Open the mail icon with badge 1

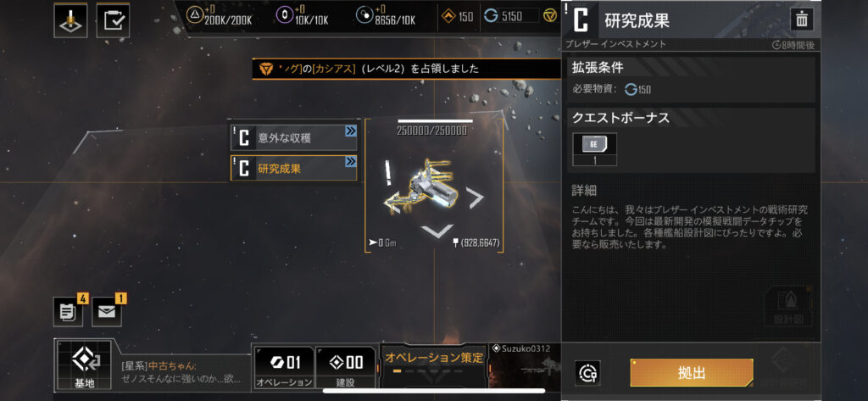pos(106,311)
